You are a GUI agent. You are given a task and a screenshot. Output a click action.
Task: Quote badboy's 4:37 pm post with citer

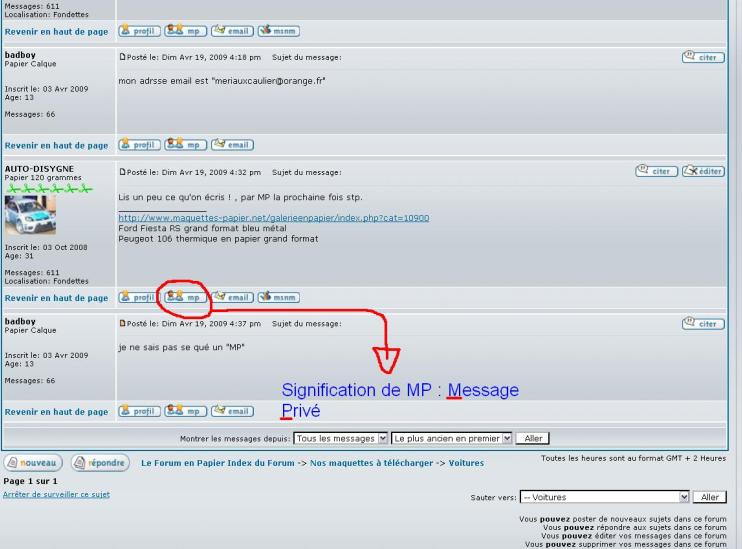[703, 324]
